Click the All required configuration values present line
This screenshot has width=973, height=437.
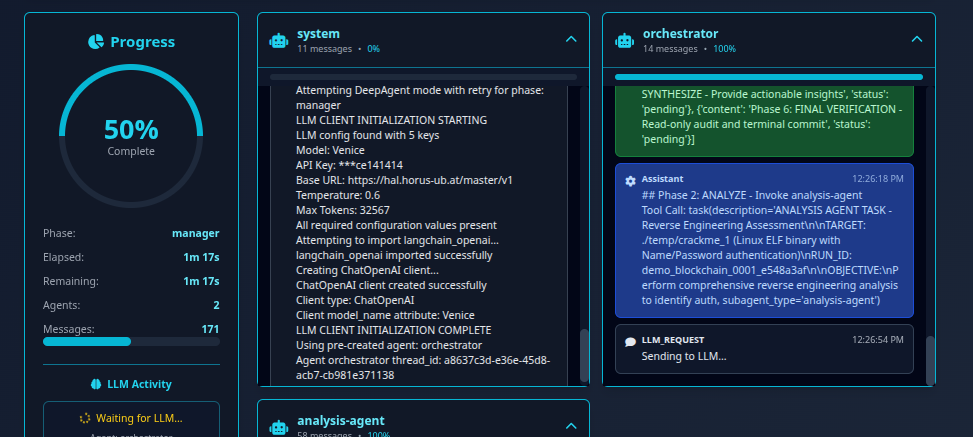tap(396, 225)
